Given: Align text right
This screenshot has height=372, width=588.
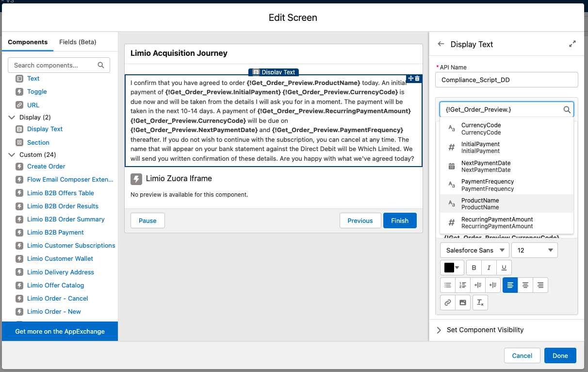Looking at the screenshot, I should coord(540,285).
